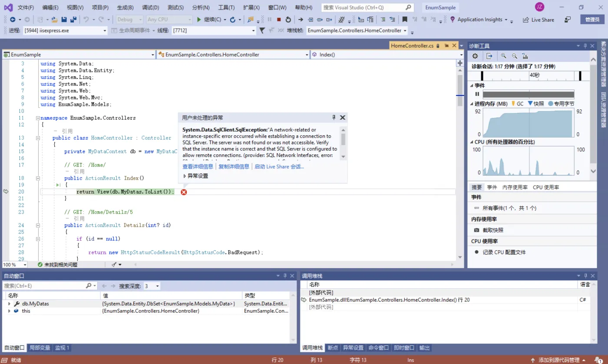This screenshot has height=364, width=608.
Task: Collapse the namespace EnumSample.Controllers block
Action: click(x=38, y=118)
